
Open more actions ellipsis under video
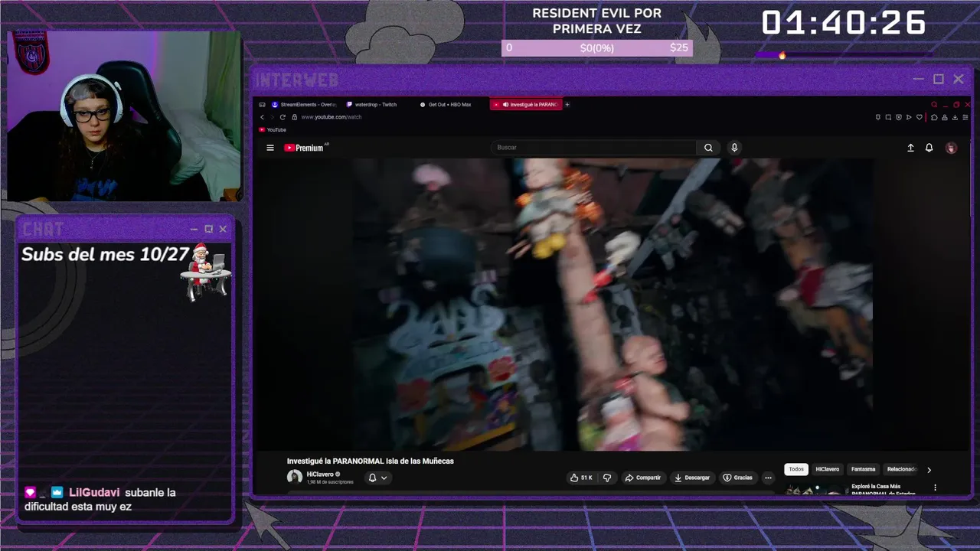pos(768,478)
